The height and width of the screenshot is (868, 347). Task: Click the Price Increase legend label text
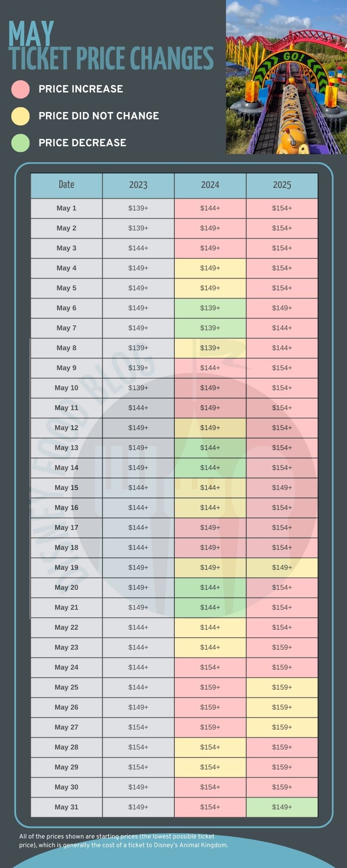81,89
